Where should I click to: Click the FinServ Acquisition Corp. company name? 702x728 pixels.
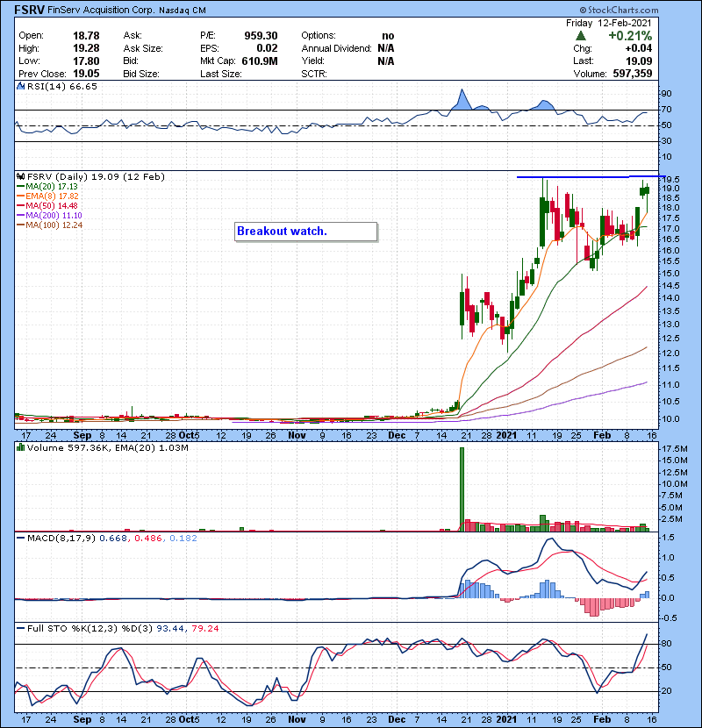pos(101,10)
